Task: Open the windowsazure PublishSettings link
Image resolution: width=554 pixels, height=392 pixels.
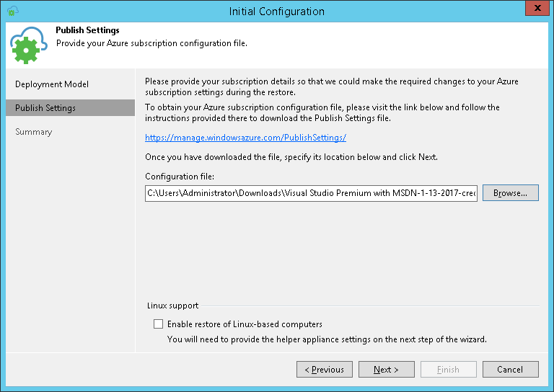Action: pos(245,138)
